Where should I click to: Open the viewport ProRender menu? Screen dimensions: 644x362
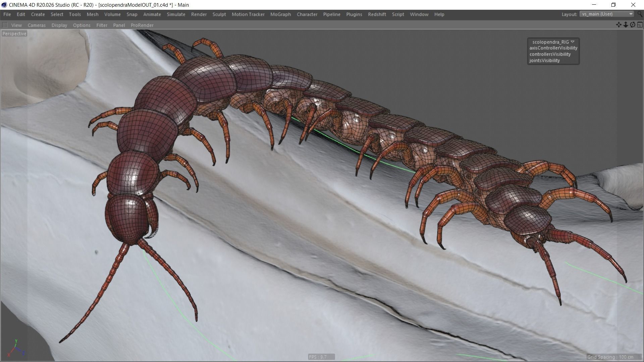click(142, 25)
